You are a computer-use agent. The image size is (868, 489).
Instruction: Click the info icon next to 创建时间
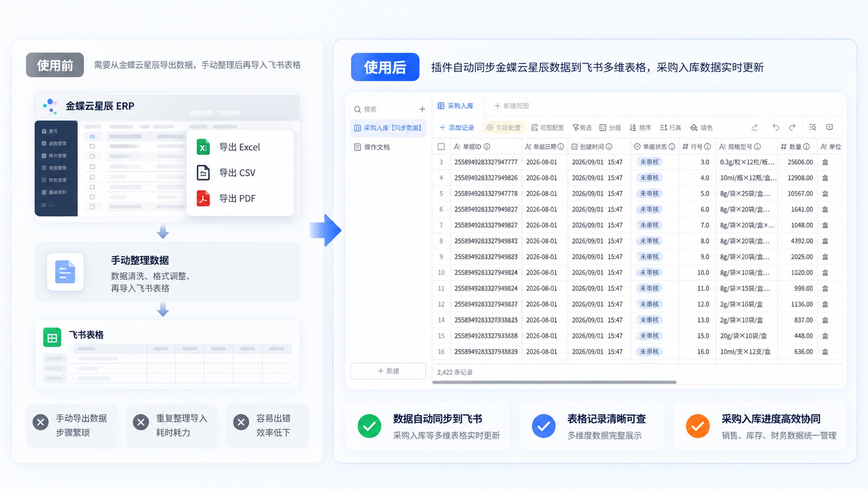(609, 147)
